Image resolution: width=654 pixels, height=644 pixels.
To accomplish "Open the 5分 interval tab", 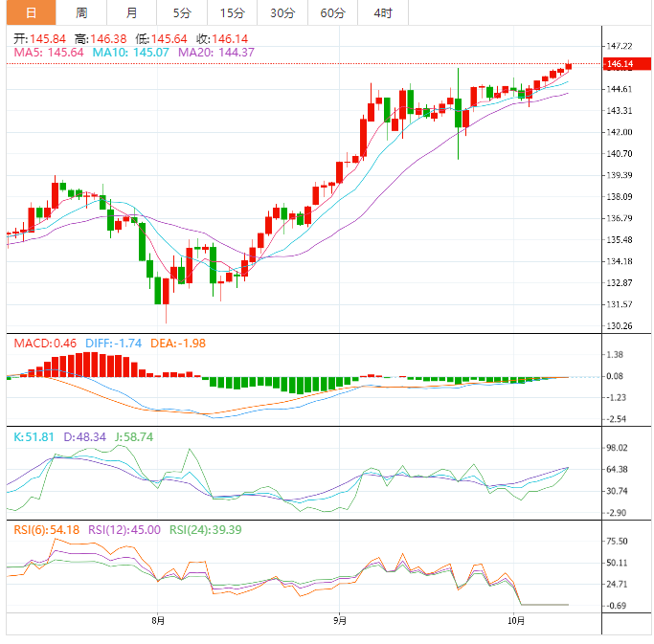I will click(x=182, y=13).
